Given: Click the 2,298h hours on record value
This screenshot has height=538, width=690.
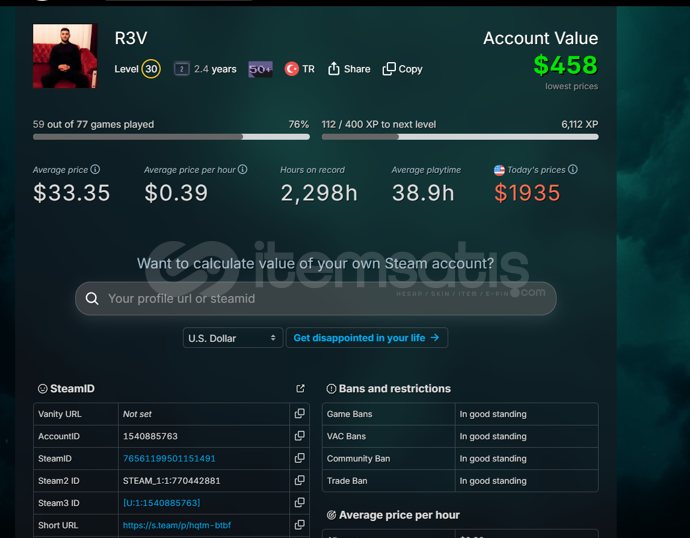Looking at the screenshot, I should (319, 193).
